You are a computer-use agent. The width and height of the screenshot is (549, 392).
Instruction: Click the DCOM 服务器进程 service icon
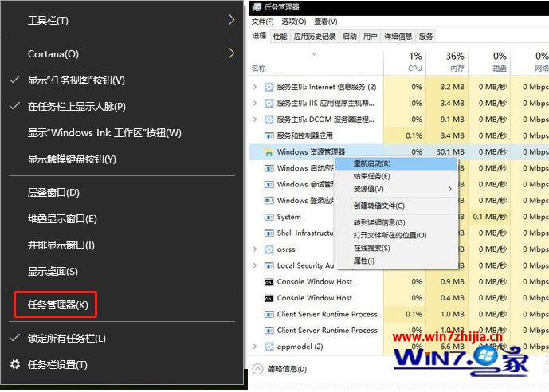click(x=269, y=120)
